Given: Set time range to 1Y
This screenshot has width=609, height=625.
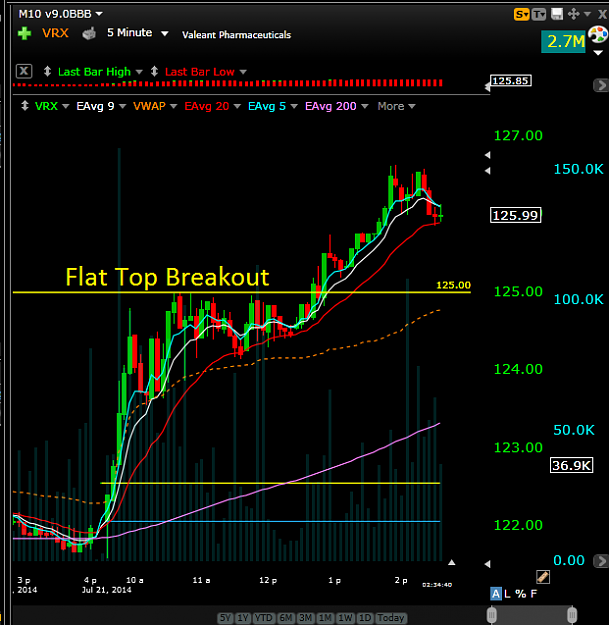Looking at the screenshot, I should (243, 618).
